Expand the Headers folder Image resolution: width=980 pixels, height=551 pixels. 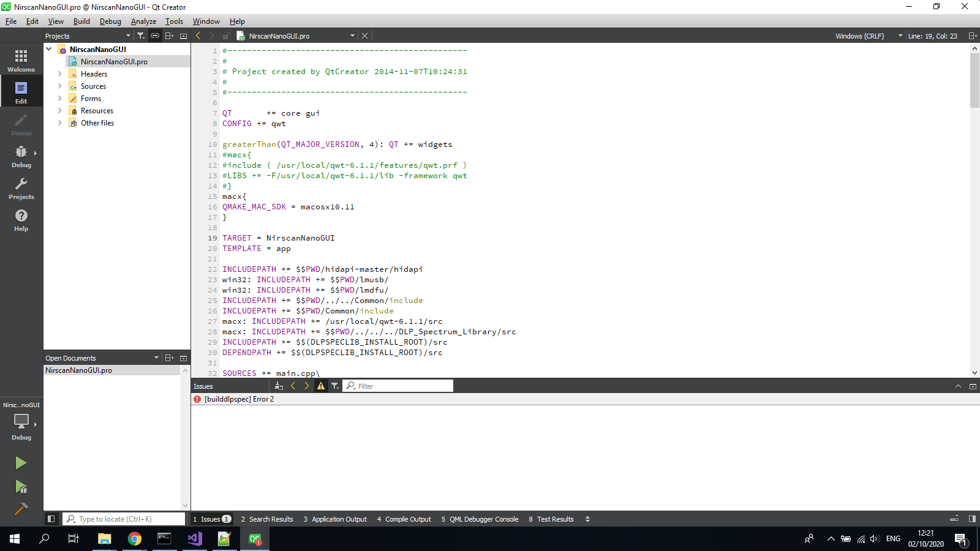(x=59, y=73)
